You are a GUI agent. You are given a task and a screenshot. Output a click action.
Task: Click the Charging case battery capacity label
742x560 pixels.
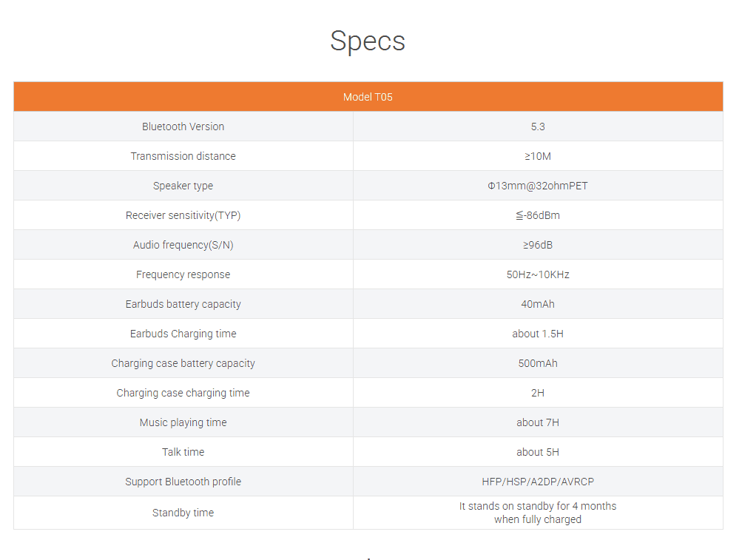(x=183, y=363)
